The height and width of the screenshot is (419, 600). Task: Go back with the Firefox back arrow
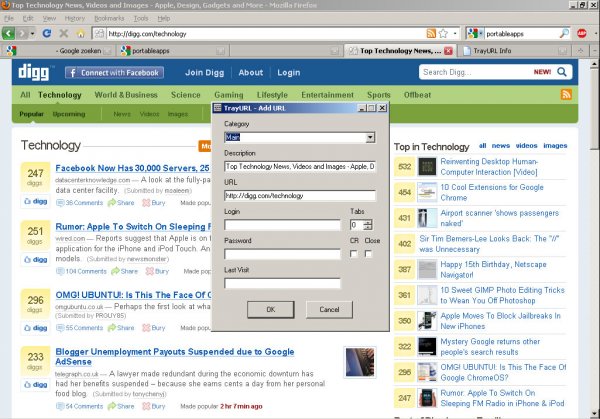pyautogui.click(x=8, y=34)
